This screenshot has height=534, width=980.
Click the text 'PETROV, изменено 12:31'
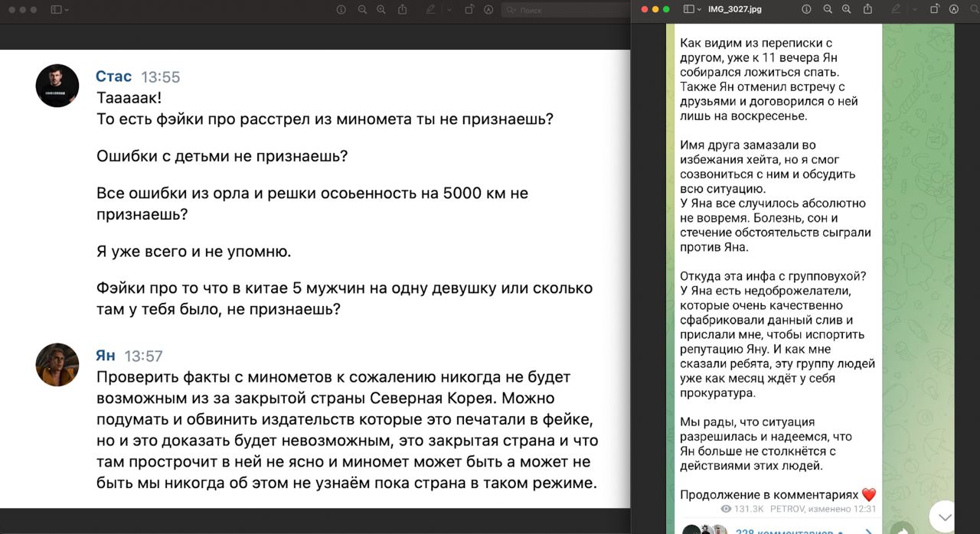click(823, 509)
